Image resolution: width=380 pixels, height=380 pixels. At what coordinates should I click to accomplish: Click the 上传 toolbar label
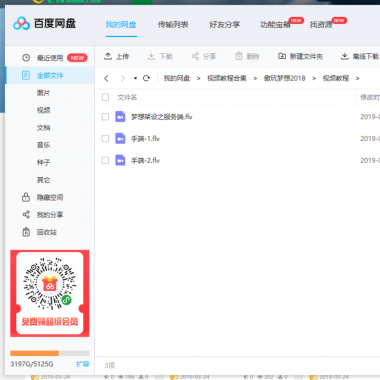pyautogui.click(x=122, y=56)
